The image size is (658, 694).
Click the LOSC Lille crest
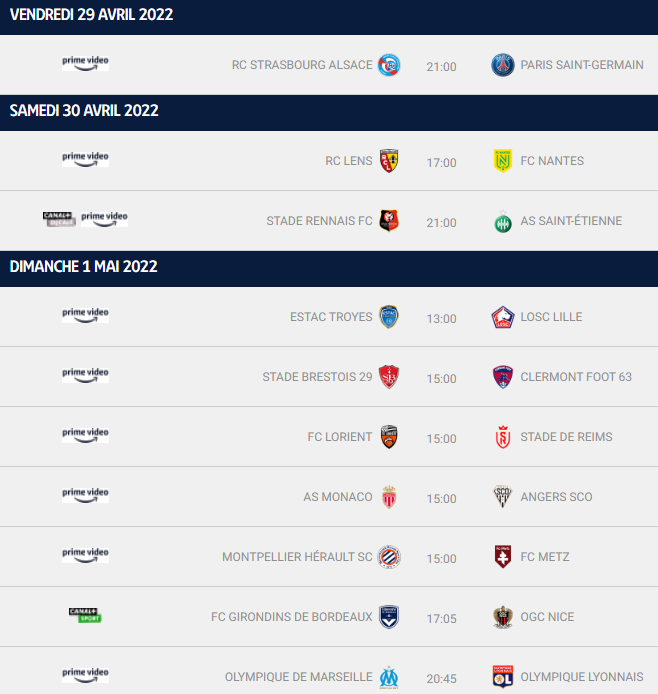tap(503, 317)
